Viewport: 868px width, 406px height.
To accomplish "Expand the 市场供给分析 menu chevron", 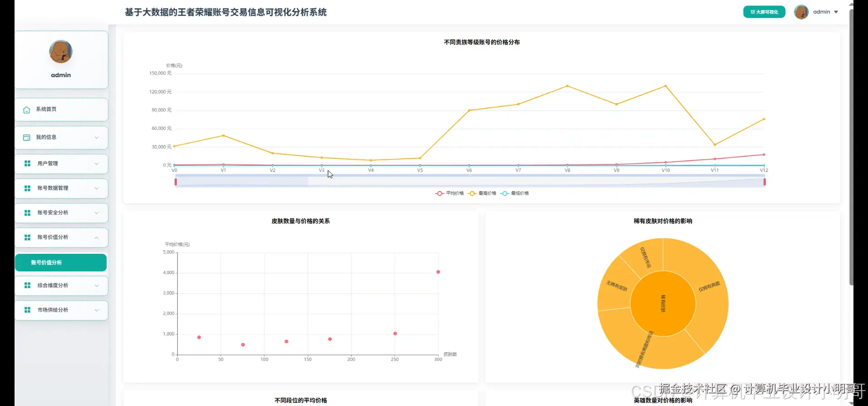I will pos(96,310).
